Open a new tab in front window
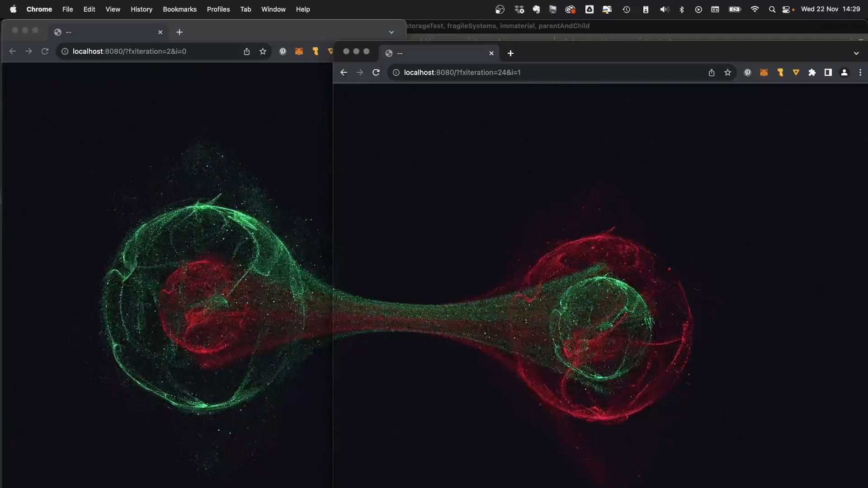This screenshot has height=488, width=868. point(510,53)
